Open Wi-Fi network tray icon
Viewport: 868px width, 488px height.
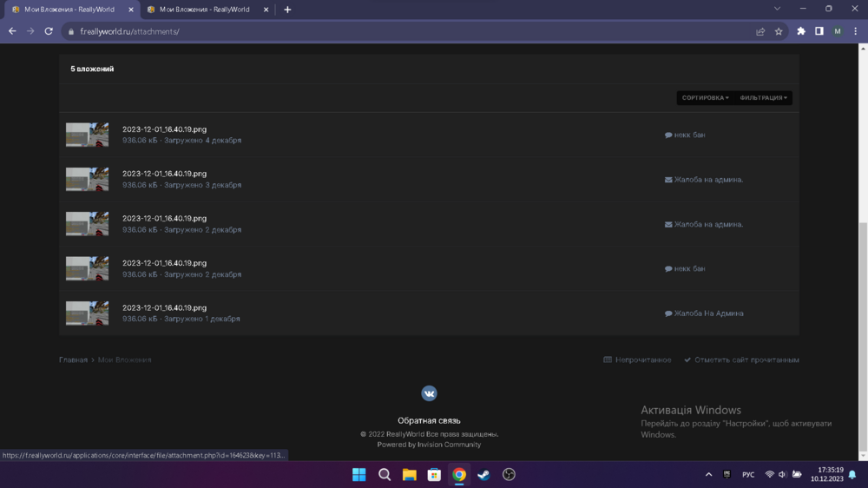pos(769,475)
